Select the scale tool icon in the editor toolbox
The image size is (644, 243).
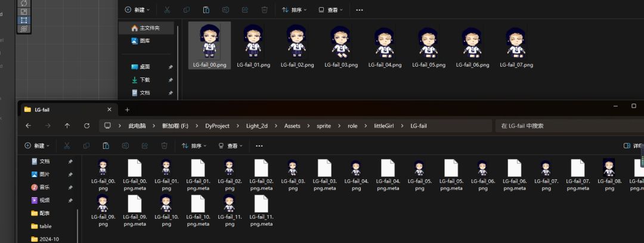[x=24, y=12]
